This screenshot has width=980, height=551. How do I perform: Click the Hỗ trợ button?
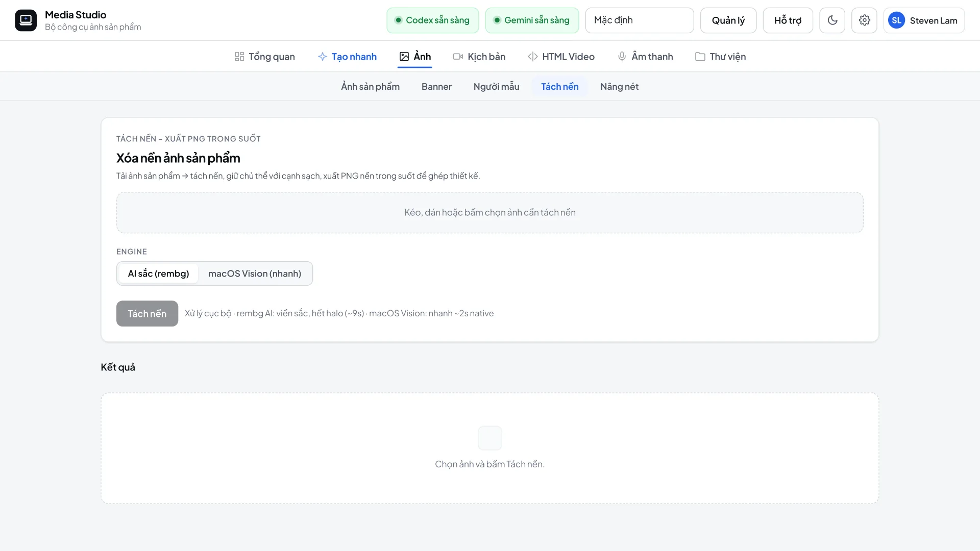point(788,20)
